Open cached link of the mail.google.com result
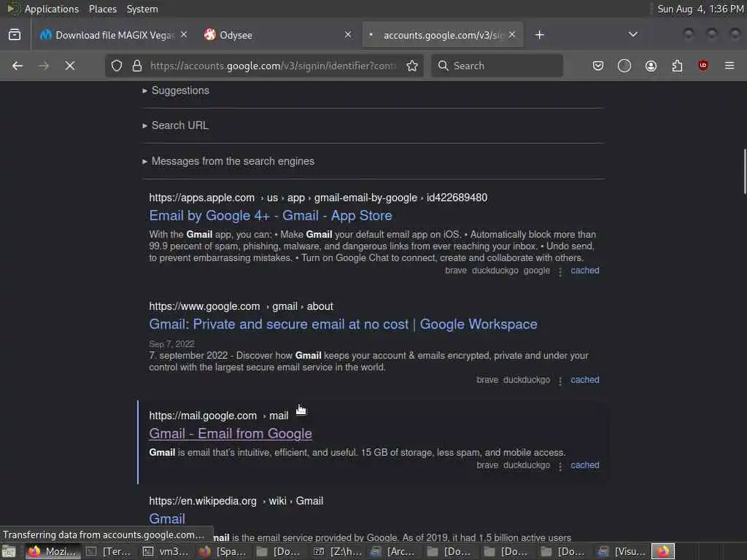 tap(585, 464)
